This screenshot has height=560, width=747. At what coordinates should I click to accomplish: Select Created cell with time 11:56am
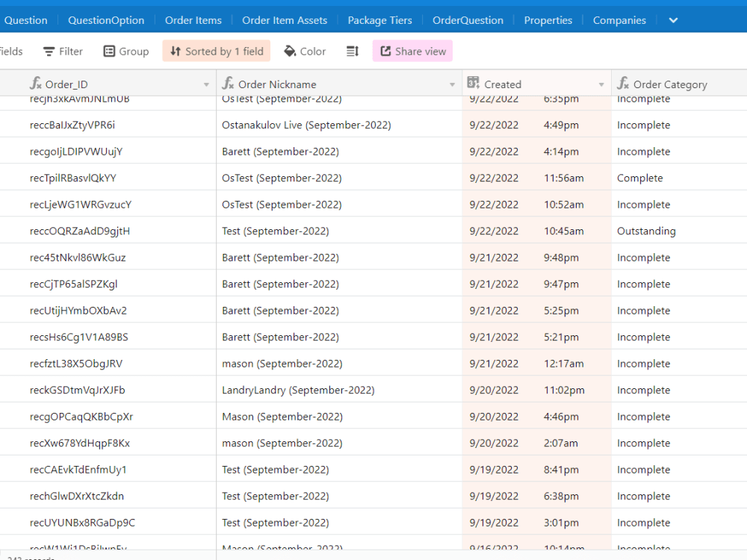(537, 178)
